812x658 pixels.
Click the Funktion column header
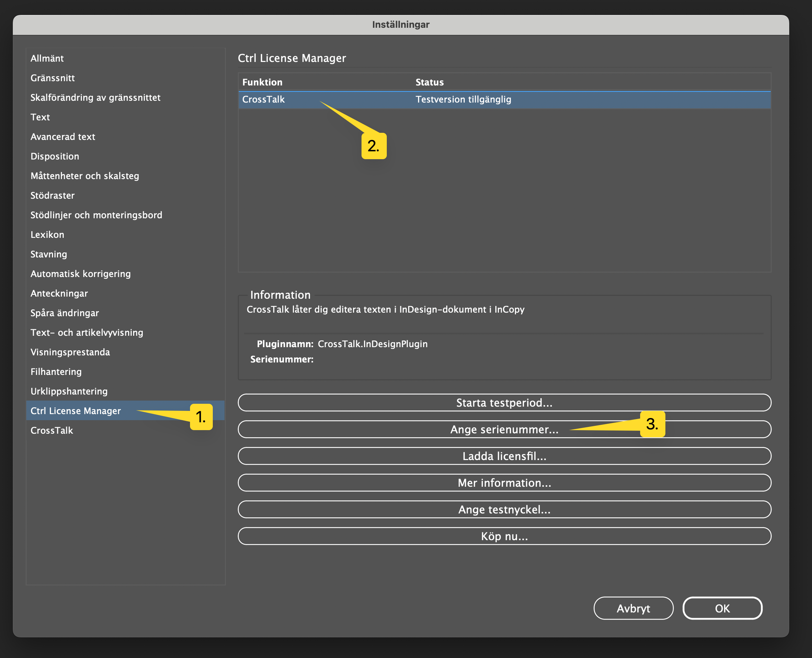click(x=263, y=82)
